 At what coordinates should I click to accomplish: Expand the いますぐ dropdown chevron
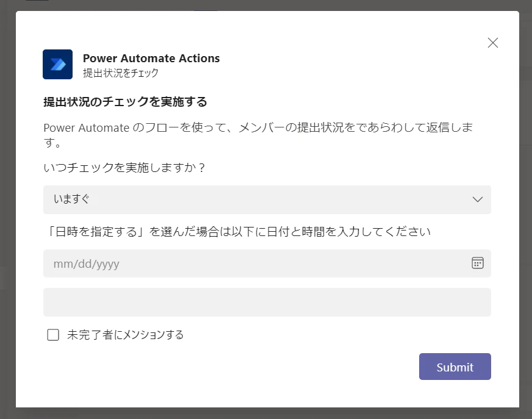(x=477, y=199)
